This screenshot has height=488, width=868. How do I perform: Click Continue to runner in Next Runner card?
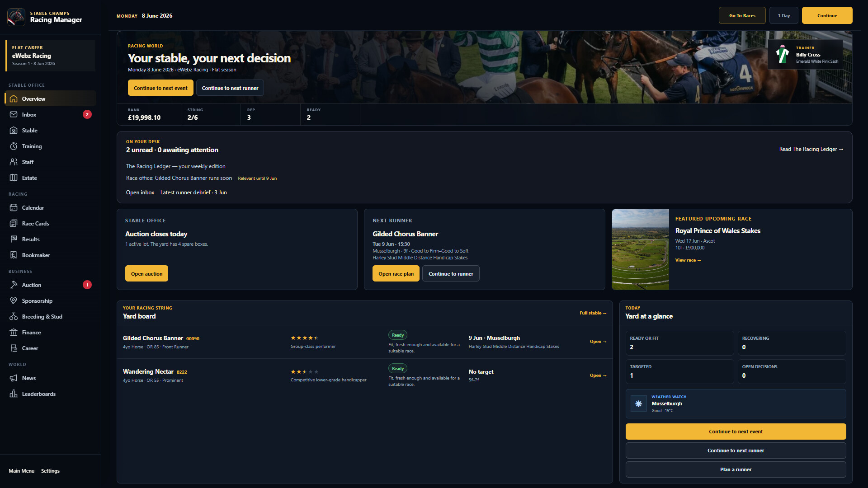[451, 273]
